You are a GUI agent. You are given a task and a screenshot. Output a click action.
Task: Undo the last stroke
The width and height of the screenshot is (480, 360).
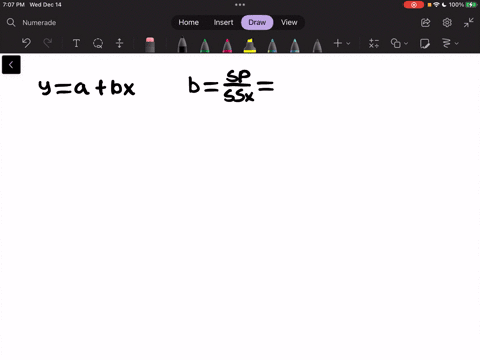26,43
